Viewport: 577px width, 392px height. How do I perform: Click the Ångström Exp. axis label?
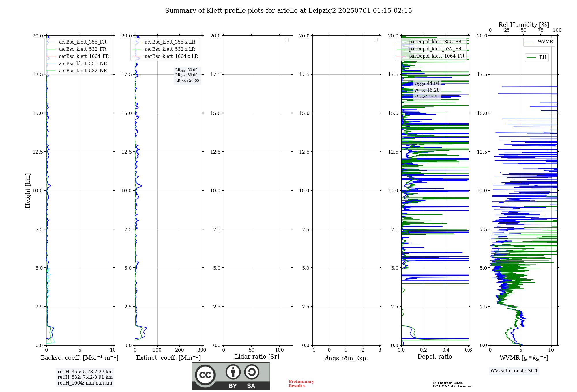point(346,358)
